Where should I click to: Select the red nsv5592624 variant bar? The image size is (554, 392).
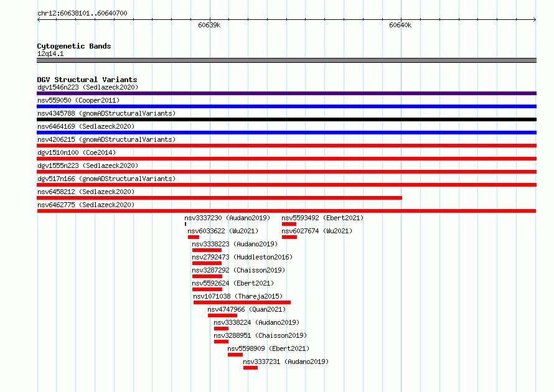tap(207, 289)
